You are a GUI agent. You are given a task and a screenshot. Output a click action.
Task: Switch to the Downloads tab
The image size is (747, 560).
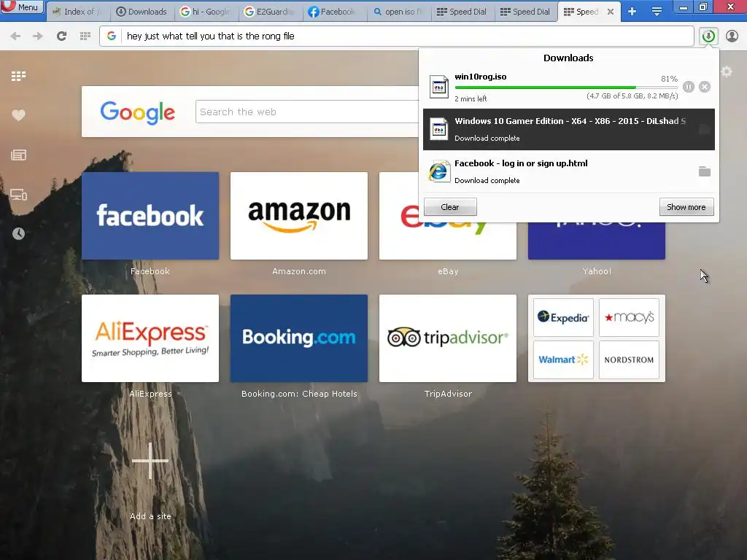click(x=142, y=12)
